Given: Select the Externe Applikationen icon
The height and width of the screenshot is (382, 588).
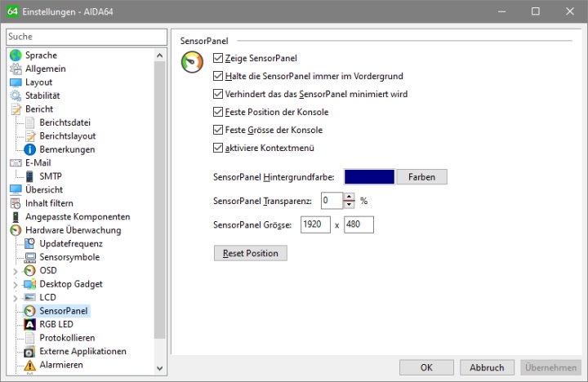Looking at the screenshot, I should pos(30,351).
